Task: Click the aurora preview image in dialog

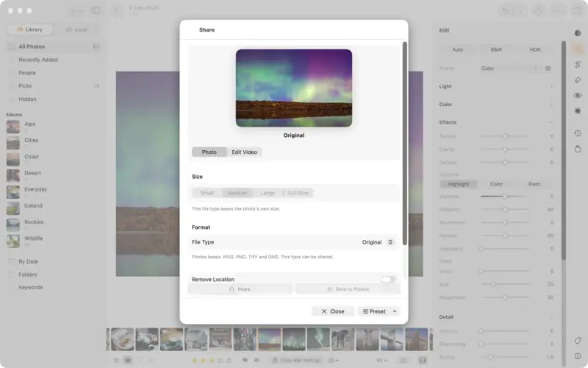Action: (294, 88)
